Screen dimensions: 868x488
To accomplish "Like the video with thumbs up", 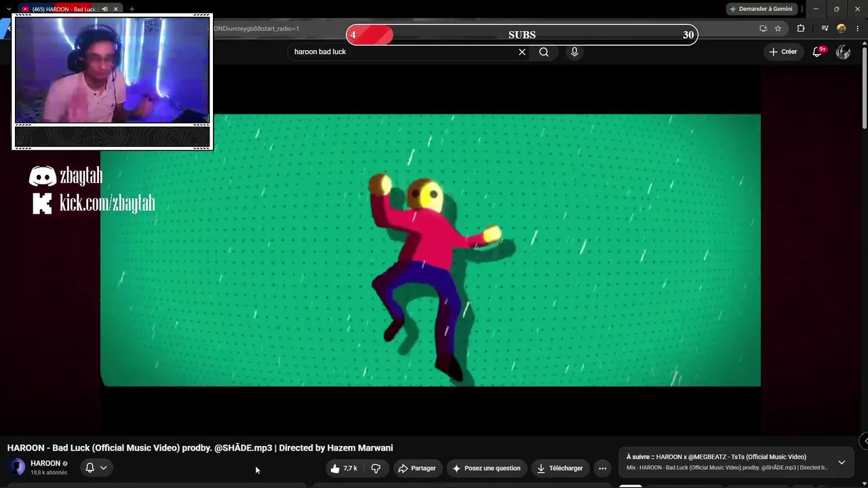I will point(344,468).
